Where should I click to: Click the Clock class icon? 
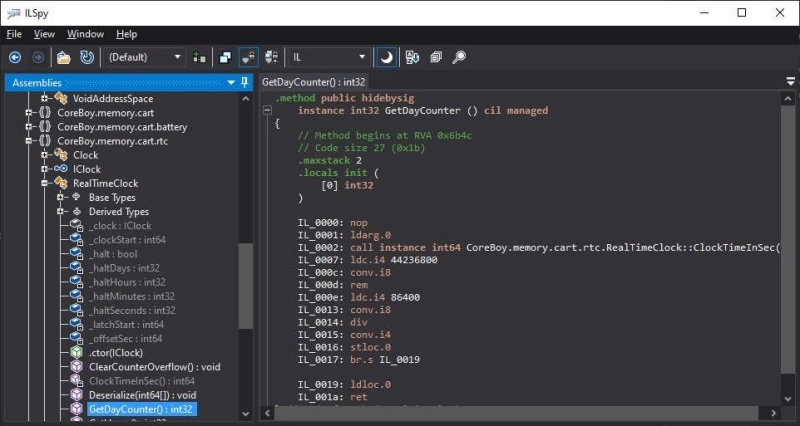[61, 155]
